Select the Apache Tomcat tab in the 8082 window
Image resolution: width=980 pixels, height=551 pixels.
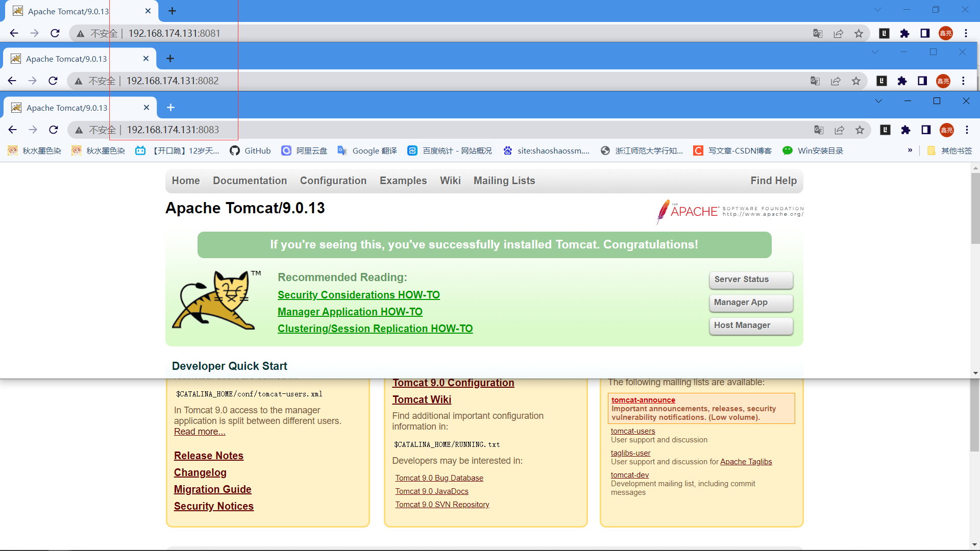pyautogui.click(x=66, y=59)
